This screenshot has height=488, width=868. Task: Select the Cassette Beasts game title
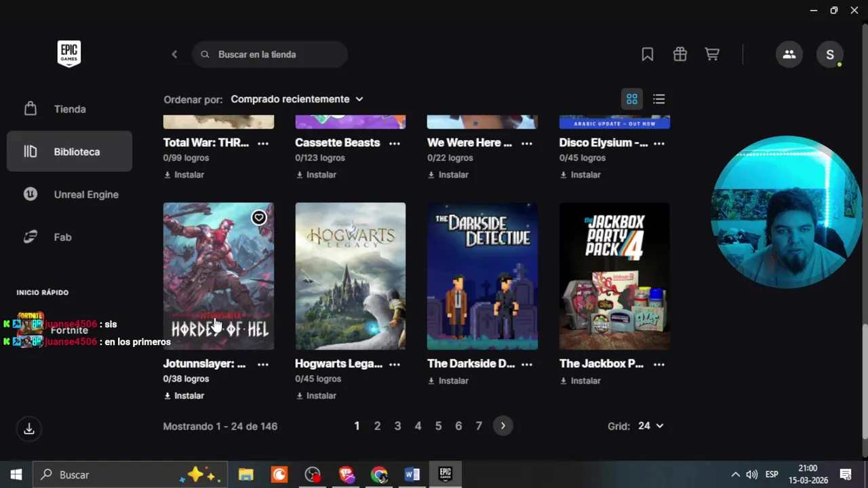[338, 143]
